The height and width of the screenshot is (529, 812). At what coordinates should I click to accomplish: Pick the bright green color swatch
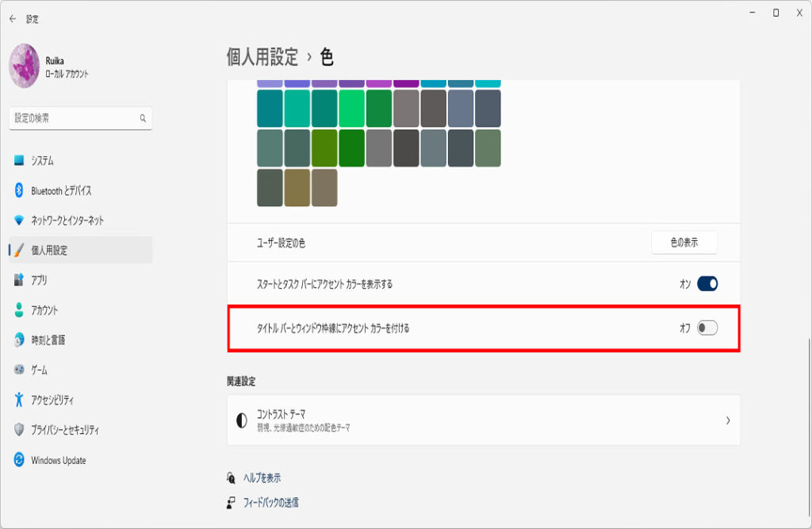pos(351,109)
